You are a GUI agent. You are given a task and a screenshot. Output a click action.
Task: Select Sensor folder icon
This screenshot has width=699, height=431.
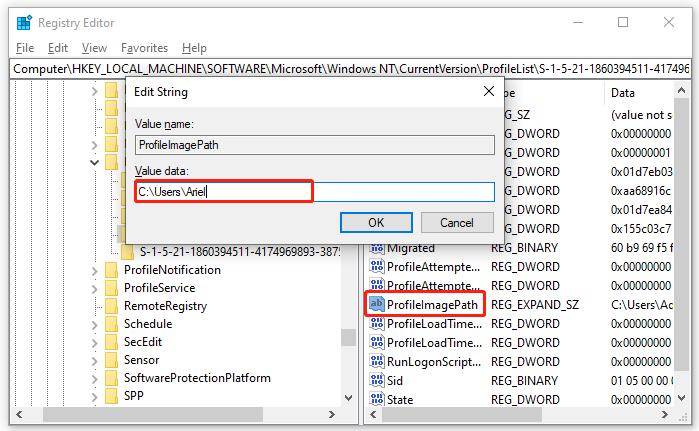point(111,360)
